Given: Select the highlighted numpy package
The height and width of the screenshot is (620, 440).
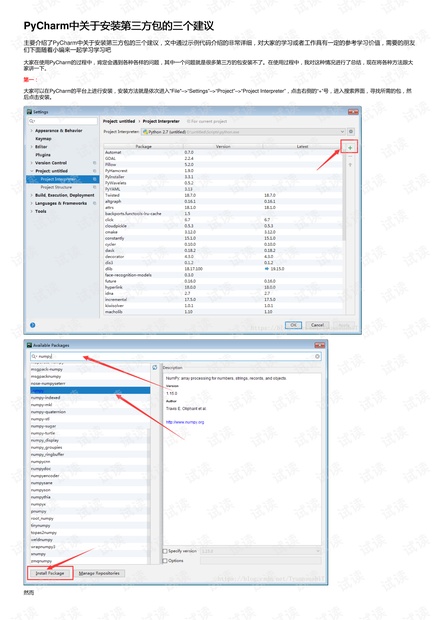Looking at the screenshot, I should coord(90,390).
